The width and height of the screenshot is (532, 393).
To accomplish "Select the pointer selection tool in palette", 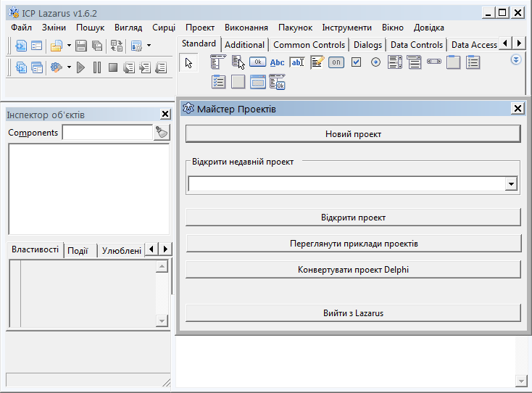I will point(188,63).
